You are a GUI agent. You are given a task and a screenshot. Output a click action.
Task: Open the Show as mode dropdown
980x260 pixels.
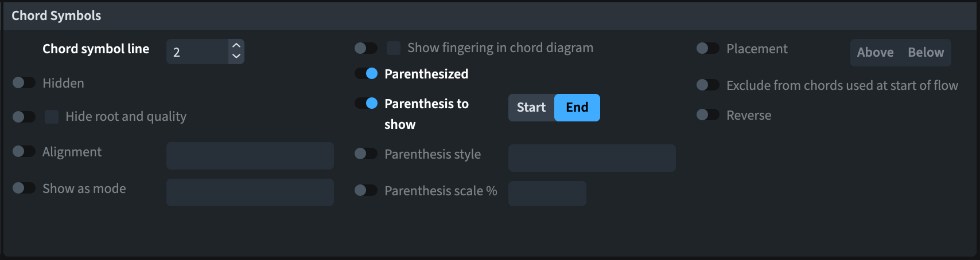(x=250, y=192)
